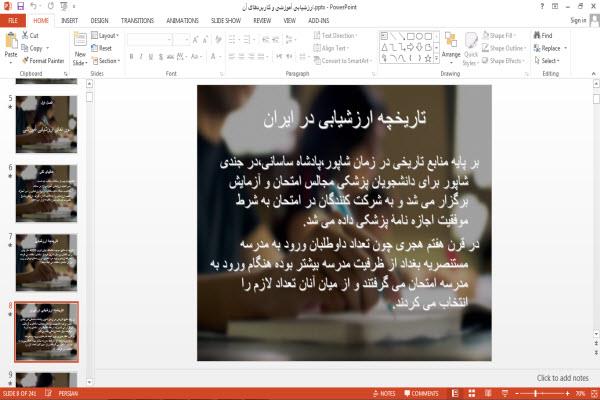Image resolution: width=600 pixels, height=400 pixels.
Task: Toggle bullet list formatting
Action: (232, 39)
